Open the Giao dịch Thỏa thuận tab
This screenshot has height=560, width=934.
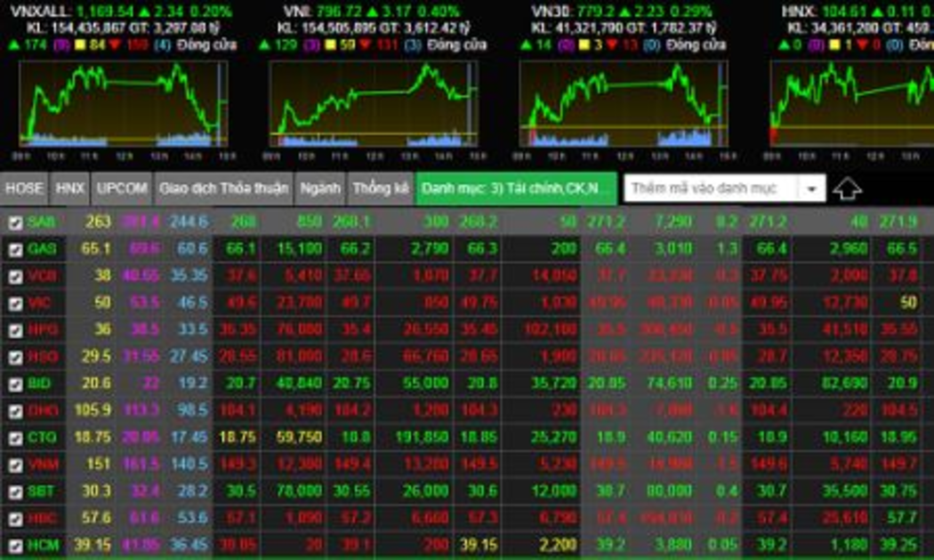point(223,188)
